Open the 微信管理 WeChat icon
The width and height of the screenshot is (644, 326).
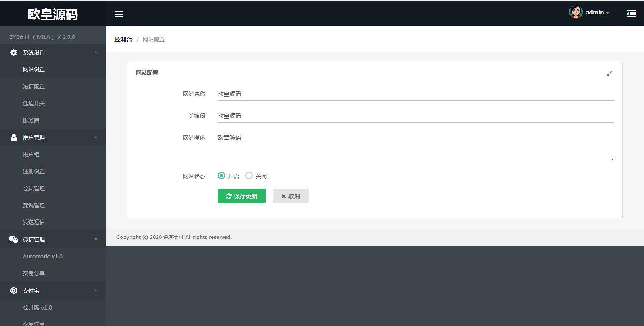point(12,239)
